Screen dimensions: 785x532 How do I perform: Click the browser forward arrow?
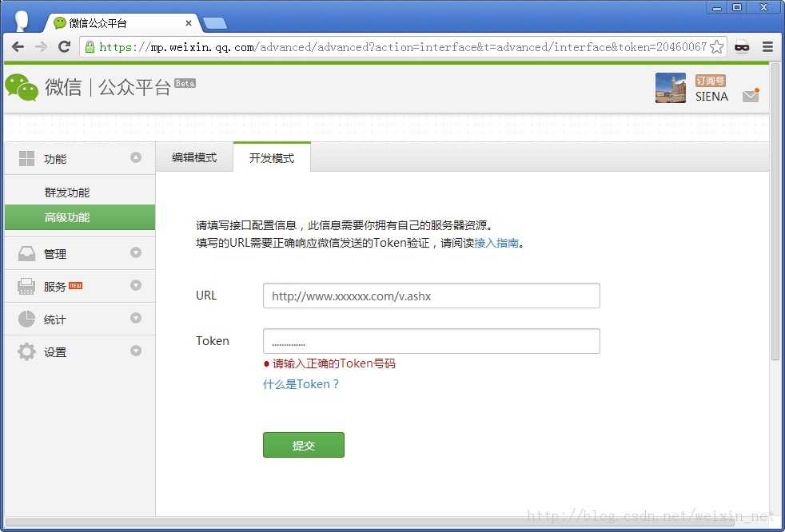[41, 47]
